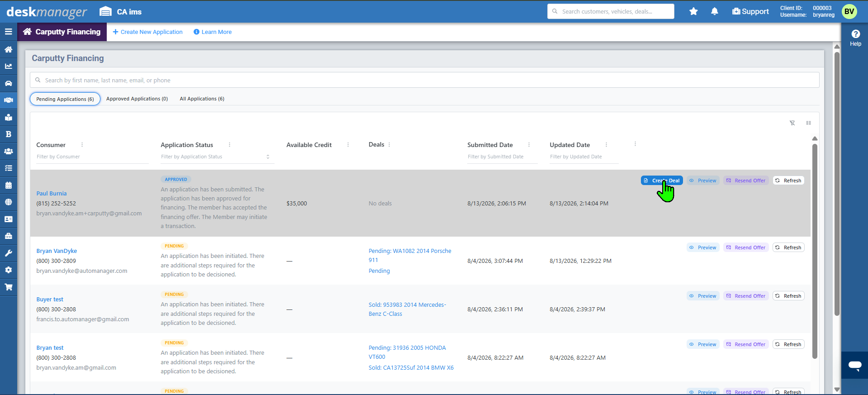Click the CA ims dealership icon
This screenshot has height=395, width=868.
click(x=105, y=11)
